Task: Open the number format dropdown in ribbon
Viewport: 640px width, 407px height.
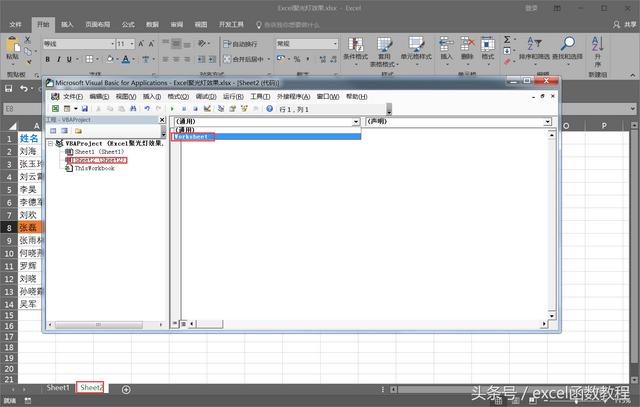Action: pos(335,44)
